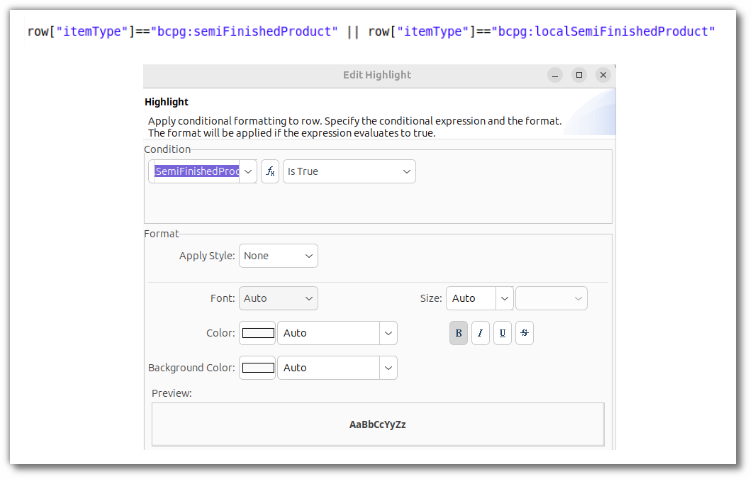Viewport: 752px width, 480px height.
Task: Open the Font dropdown
Action: [x=278, y=298]
